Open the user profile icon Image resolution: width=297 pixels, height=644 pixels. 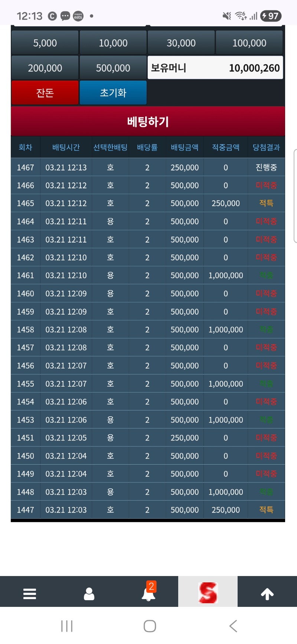click(x=89, y=593)
